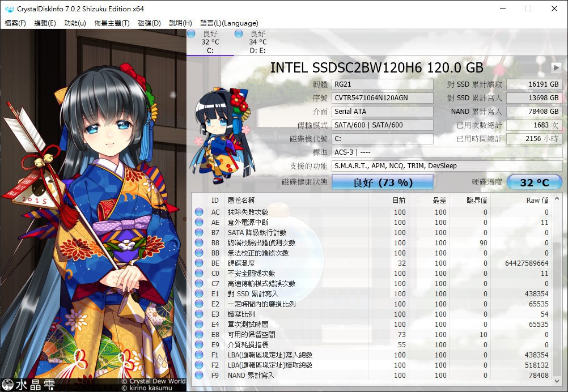568x392 pixels.
Task: Click the status orb for attribute AC
Action: [x=199, y=212]
